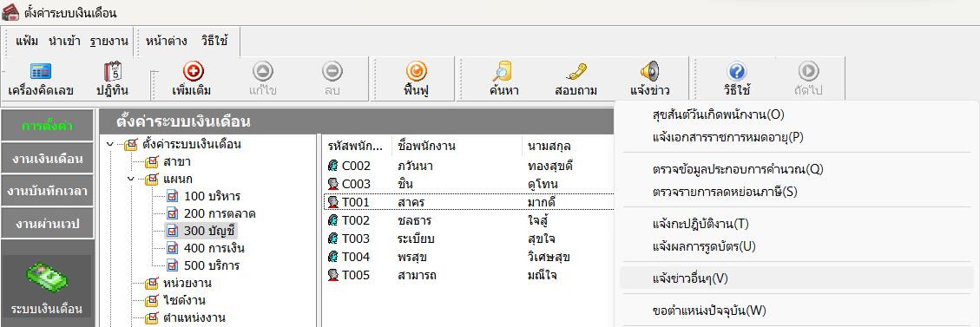Click the แก้ไข edit toolbar icon

tap(262, 72)
